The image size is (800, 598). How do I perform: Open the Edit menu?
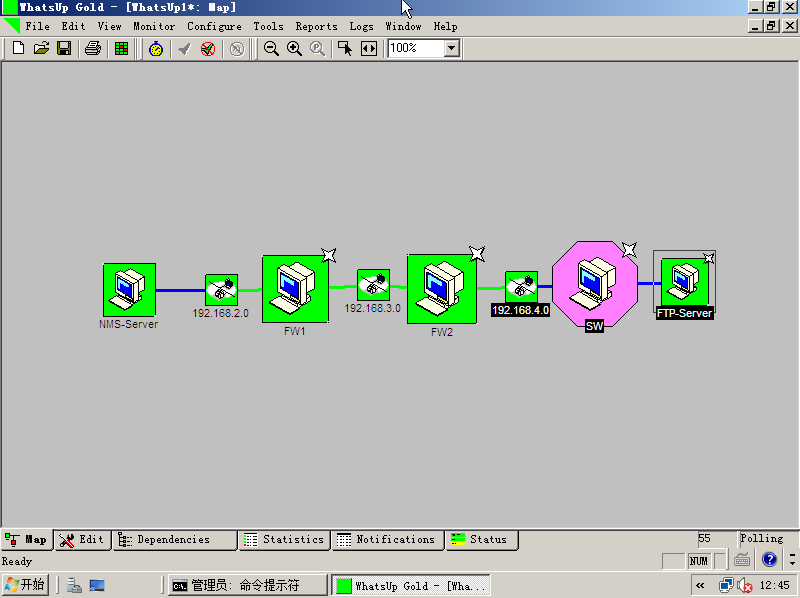click(73, 26)
